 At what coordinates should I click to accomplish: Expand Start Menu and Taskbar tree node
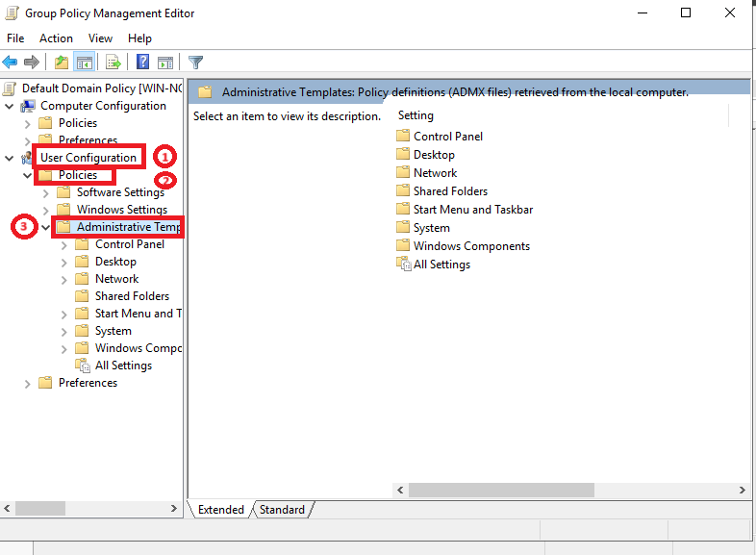point(64,315)
